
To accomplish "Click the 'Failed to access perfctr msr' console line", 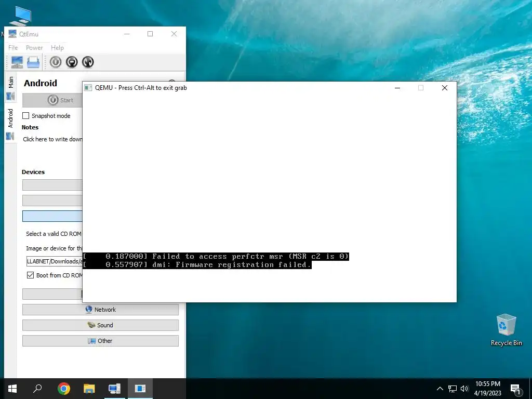I will 216,256.
